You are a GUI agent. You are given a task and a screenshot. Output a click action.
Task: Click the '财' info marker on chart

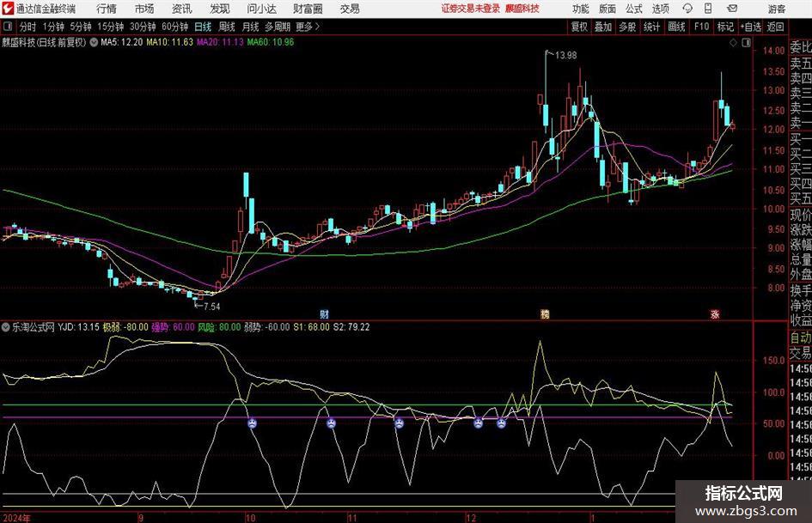(324, 313)
